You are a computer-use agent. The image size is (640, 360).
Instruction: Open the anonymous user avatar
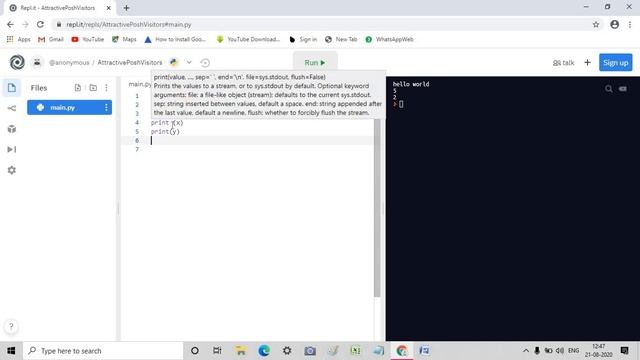37,62
